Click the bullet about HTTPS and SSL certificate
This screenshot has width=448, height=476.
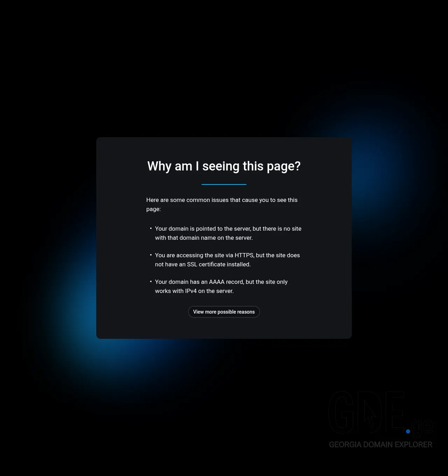tap(227, 260)
